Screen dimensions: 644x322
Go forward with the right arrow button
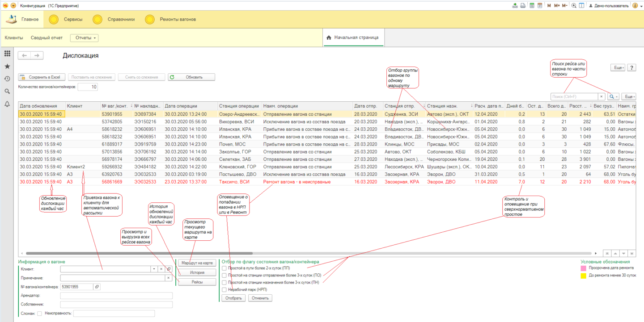(37, 55)
